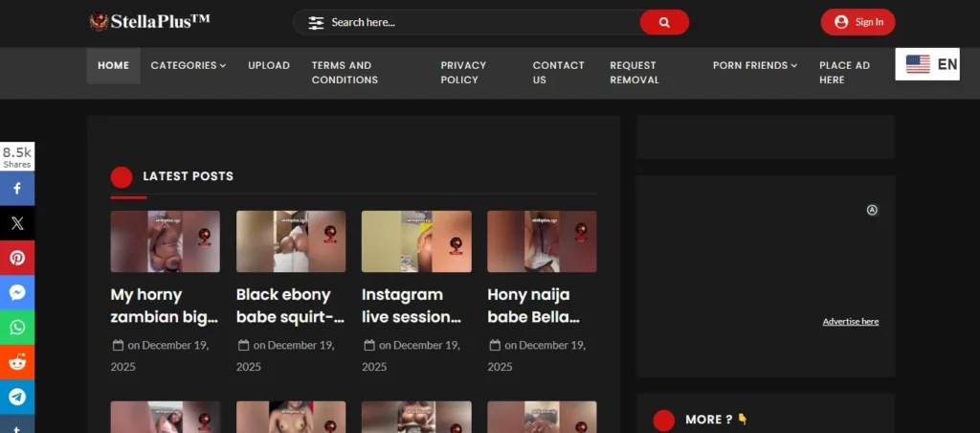Share the page on X
Screen dimensions: 980x433
[17, 223]
